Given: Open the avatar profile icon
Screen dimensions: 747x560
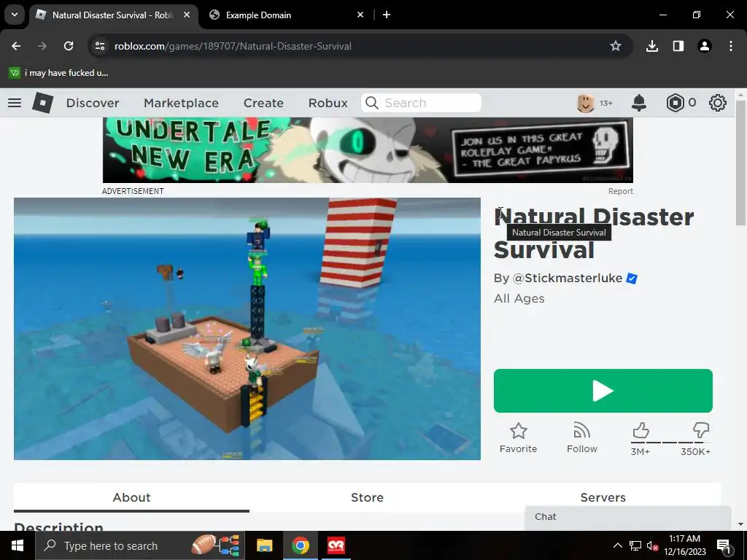Looking at the screenshot, I should pos(586,103).
